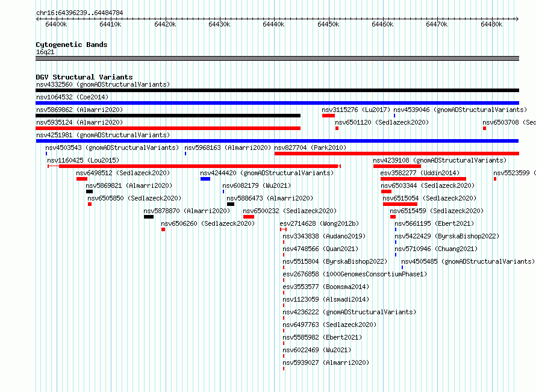The height and width of the screenshot is (392, 536).
Task: Open esv2676858 (1000GenomesConsortiumPhase1) label
Action: pos(355,274)
